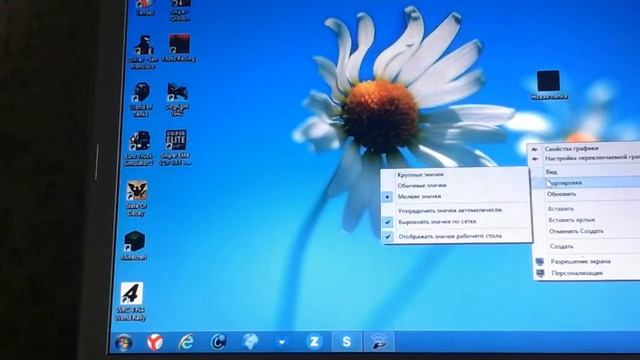The width and height of the screenshot is (640, 360).
Task: Expand the Сортировка submenu entry
Action: 586,182
